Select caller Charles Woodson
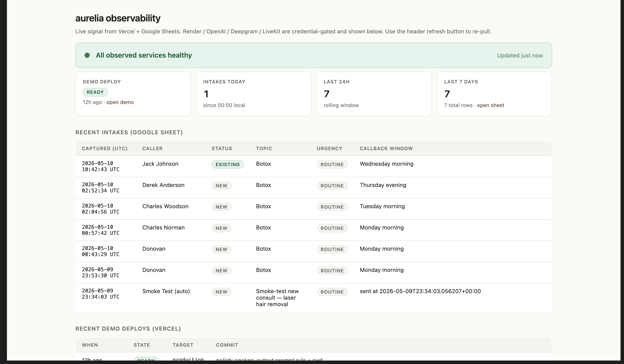The height and width of the screenshot is (364, 624). [x=165, y=206]
